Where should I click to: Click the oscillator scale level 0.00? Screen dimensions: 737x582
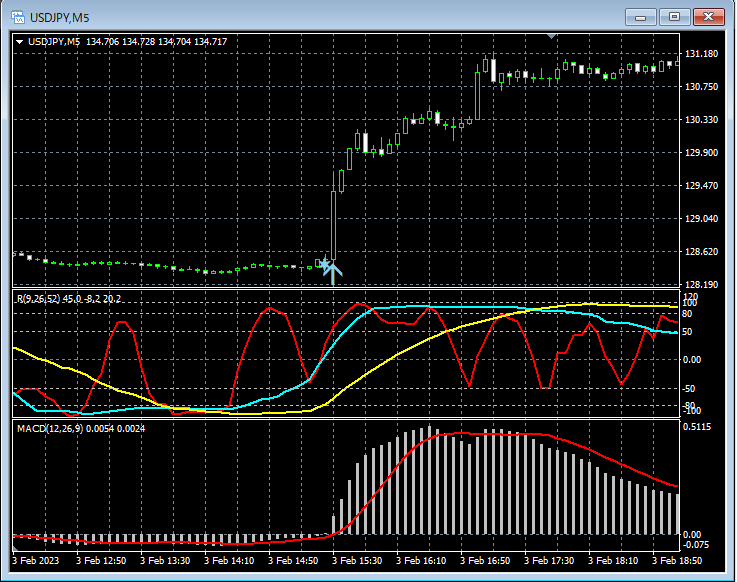click(x=691, y=360)
